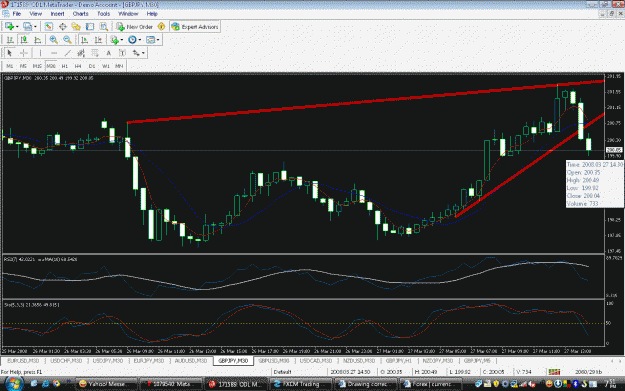Expand the Templates dropdown arrow

coord(158,40)
